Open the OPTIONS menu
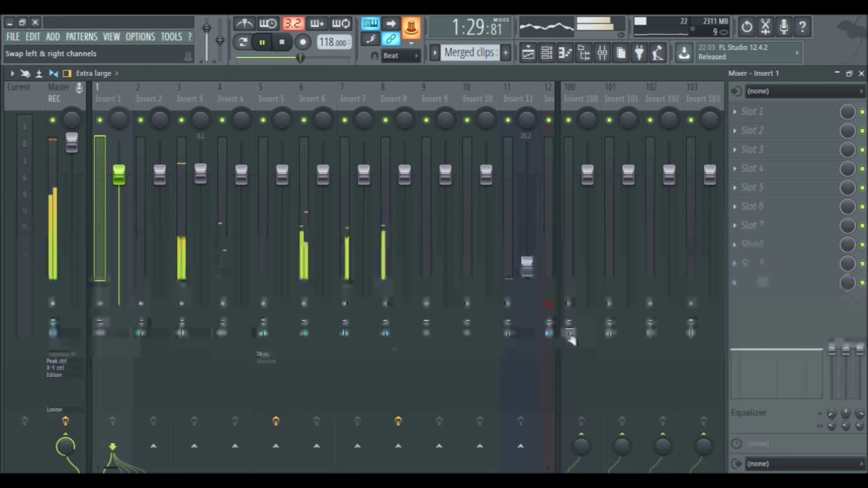868x488 pixels. click(140, 37)
